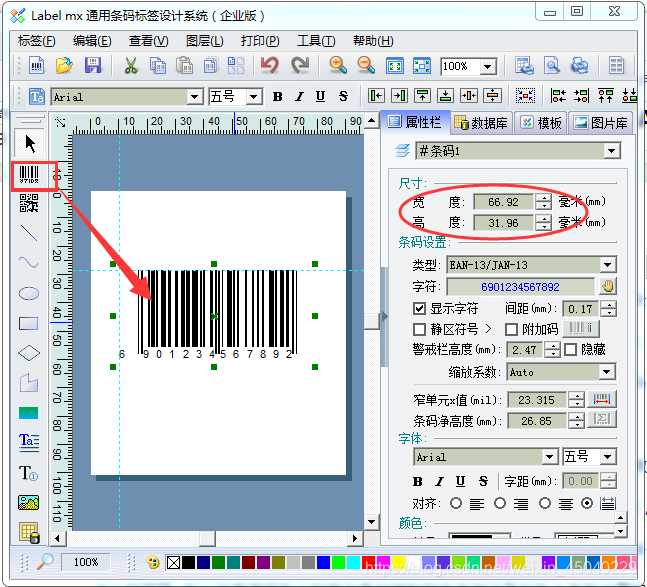Select the third alignment radio button

(x=545, y=503)
